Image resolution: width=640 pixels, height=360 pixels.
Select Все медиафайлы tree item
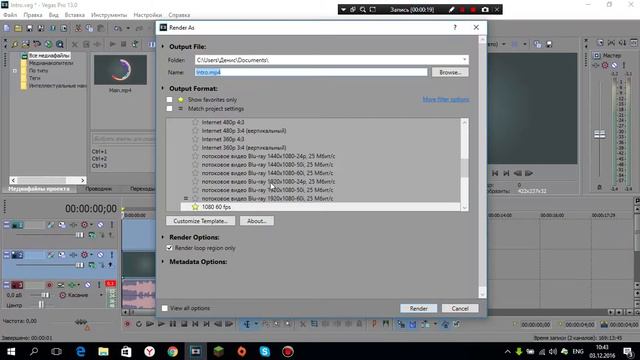click(x=49, y=56)
